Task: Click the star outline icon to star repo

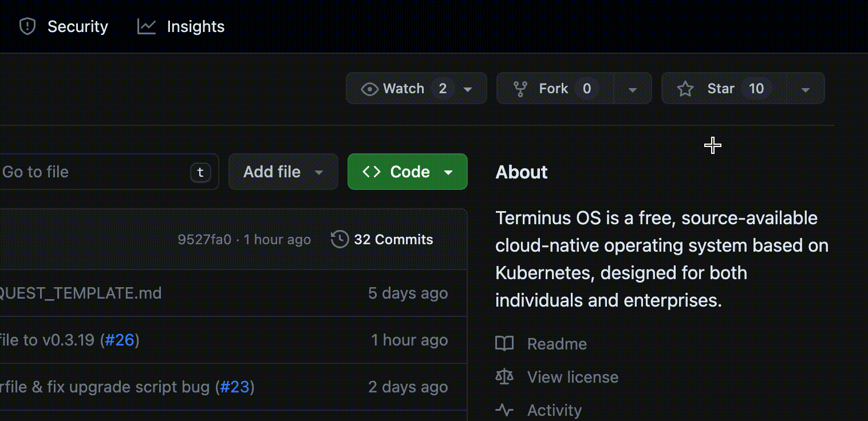Action: (685, 88)
